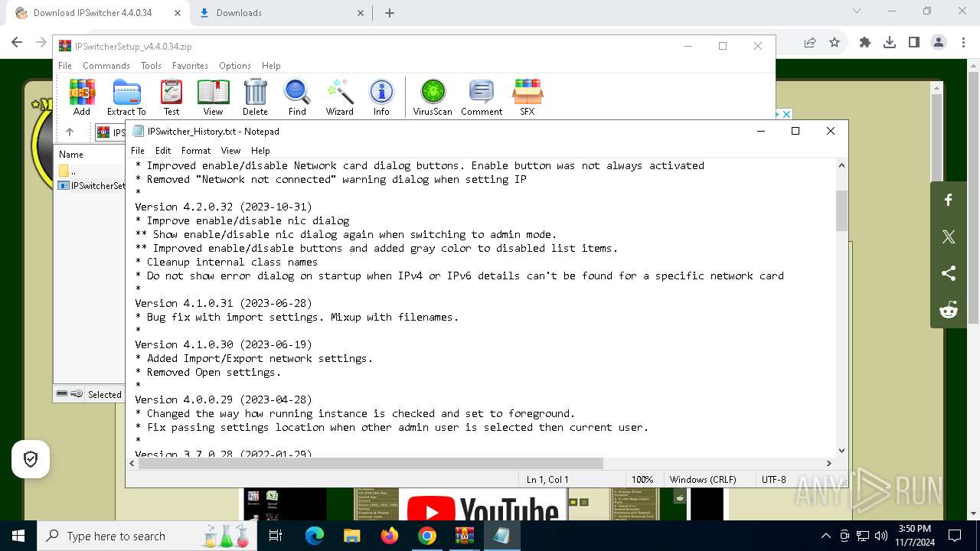This screenshot has height=551, width=980.
Task: Click the WinRAR Add toolbar icon
Action: (82, 97)
